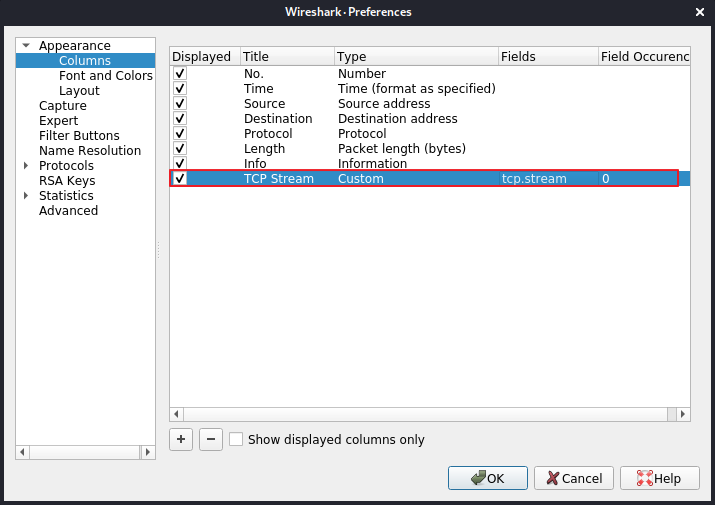This screenshot has width=715, height=505.
Task: Click the Field Occurrence column header
Action: click(644, 56)
